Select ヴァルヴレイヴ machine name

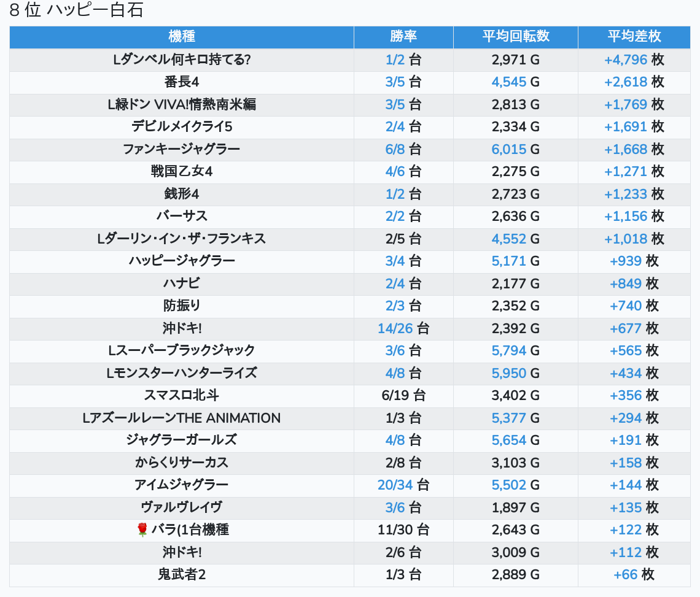(182, 507)
